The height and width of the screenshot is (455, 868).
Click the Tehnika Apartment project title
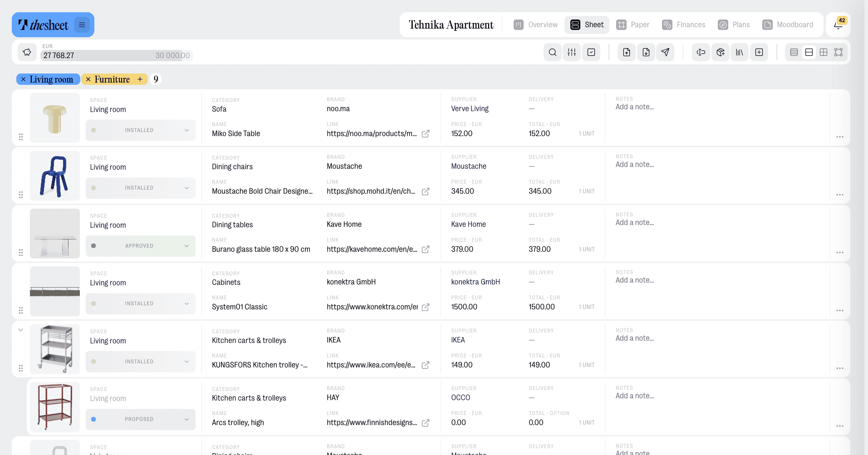tap(451, 24)
